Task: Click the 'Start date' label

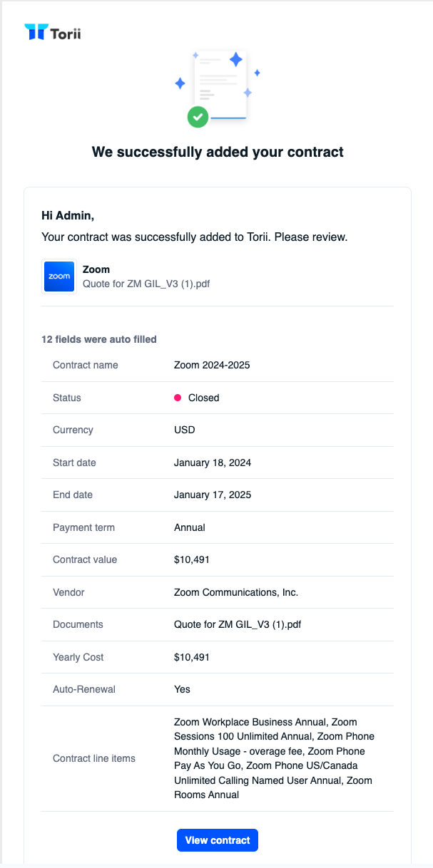Action: (x=74, y=463)
